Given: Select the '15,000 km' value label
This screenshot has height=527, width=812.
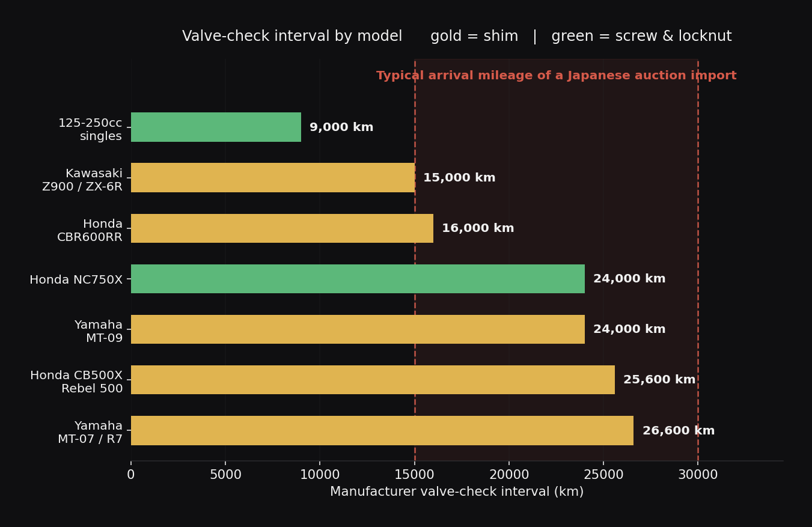Looking at the screenshot, I should 459,178.
